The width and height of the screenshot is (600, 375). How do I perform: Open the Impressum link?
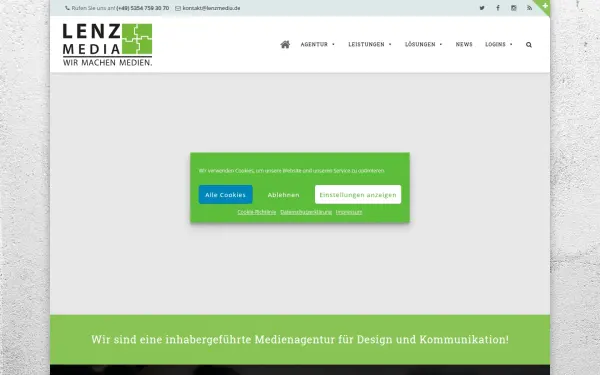point(349,212)
